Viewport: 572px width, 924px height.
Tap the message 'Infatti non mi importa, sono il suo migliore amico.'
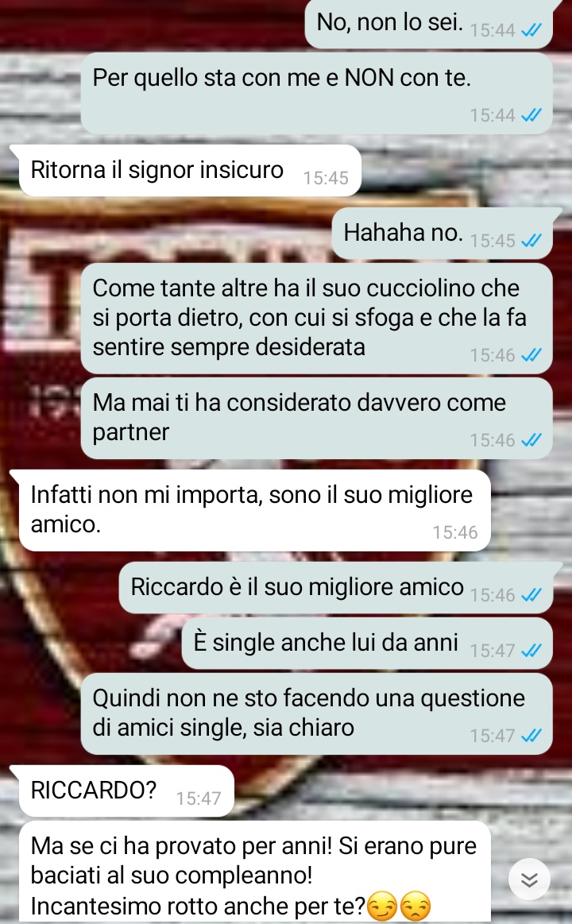click(254, 510)
